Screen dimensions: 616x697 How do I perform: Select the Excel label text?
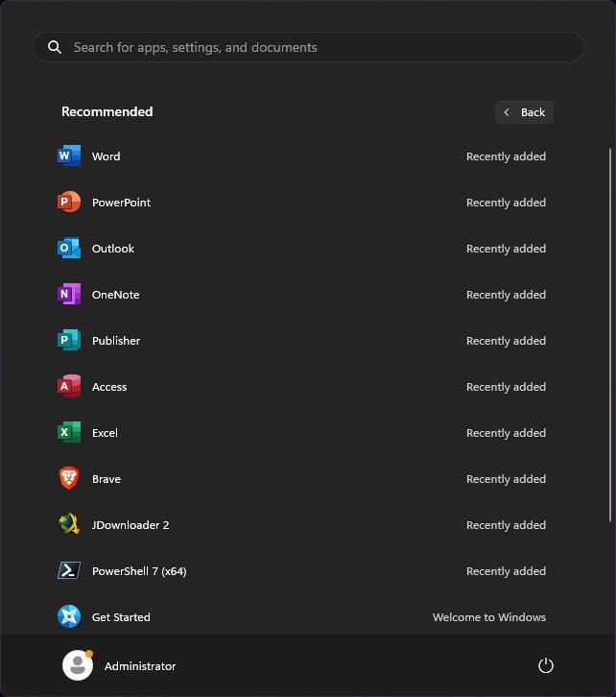click(105, 433)
